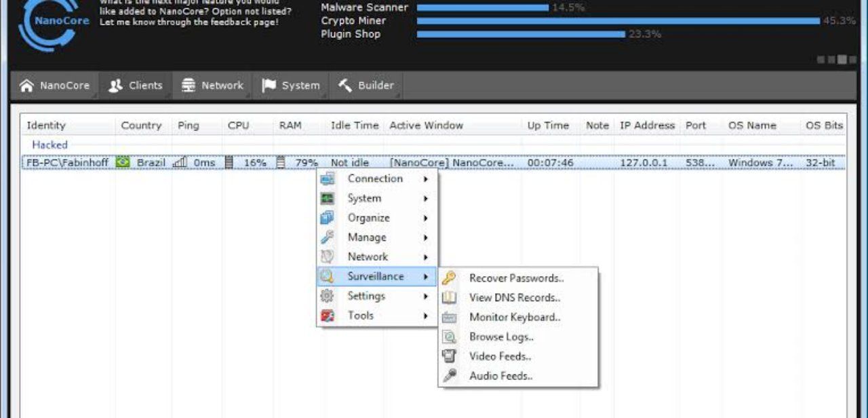Click the 32-bit OS bits cell
Viewport: 868px width, 418px height.
coord(820,163)
